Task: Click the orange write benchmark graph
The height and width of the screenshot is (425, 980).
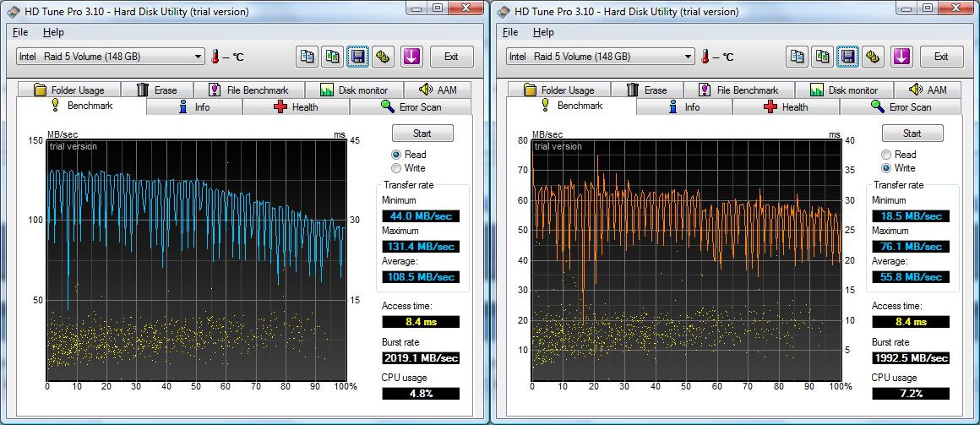Action: tap(686, 260)
